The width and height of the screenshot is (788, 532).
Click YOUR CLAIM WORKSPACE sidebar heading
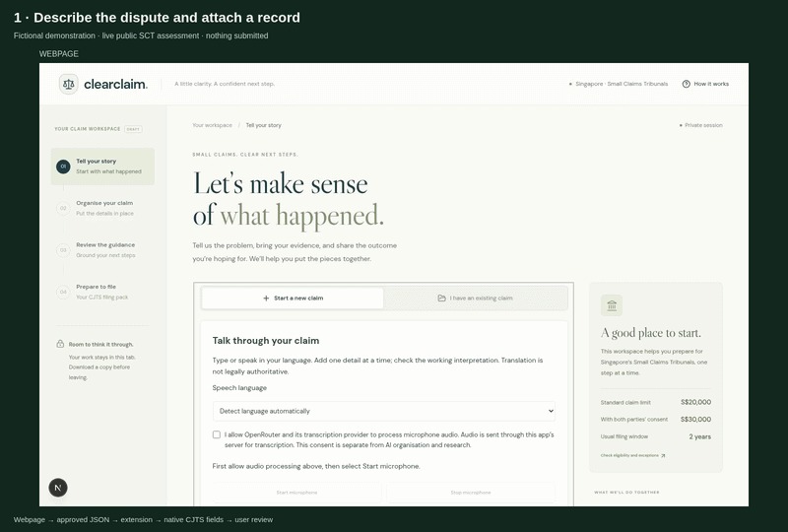point(88,129)
